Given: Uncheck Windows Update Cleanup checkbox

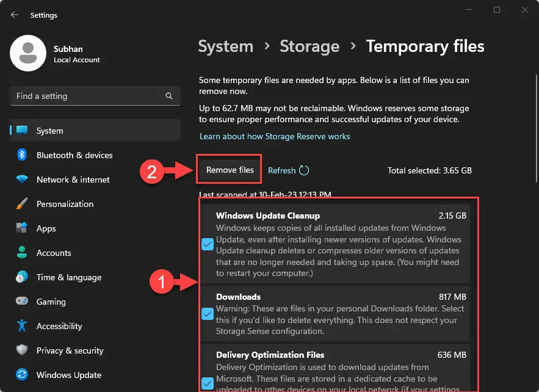Looking at the screenshot, I should (208, 244).
